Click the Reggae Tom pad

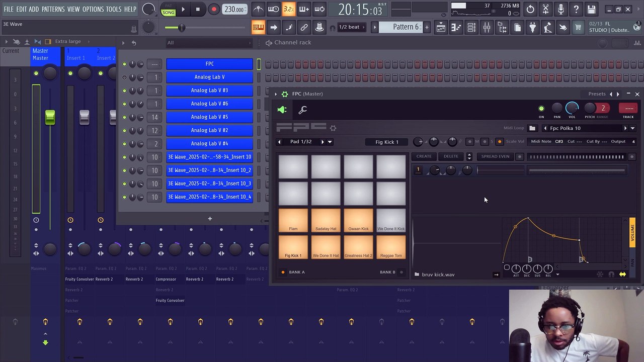[391, 248]
